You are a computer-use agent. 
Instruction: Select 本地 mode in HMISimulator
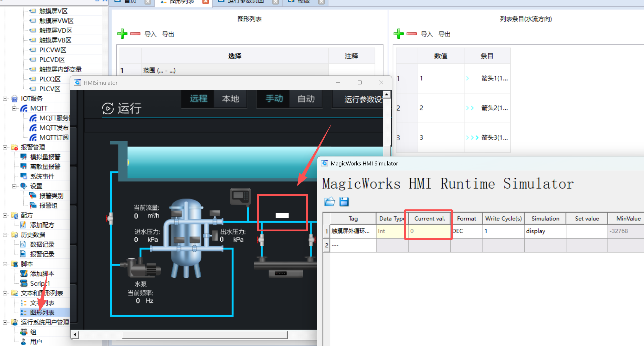click(x=230, y=98)
